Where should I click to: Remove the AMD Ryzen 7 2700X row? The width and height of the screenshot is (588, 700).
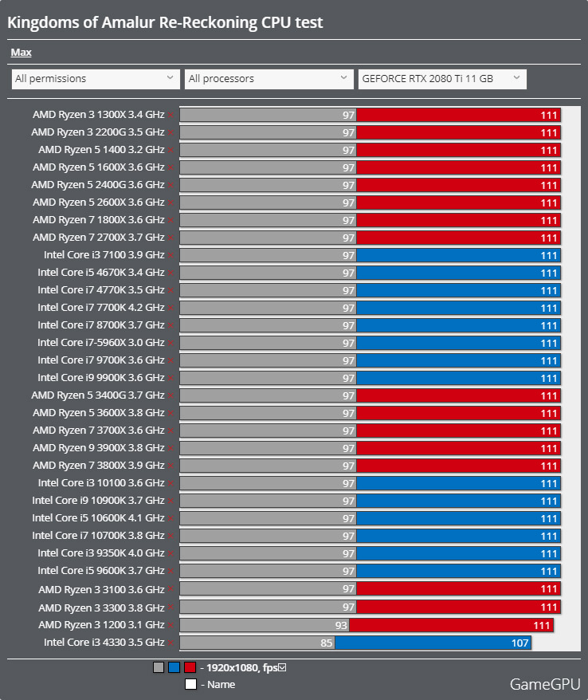171,238
